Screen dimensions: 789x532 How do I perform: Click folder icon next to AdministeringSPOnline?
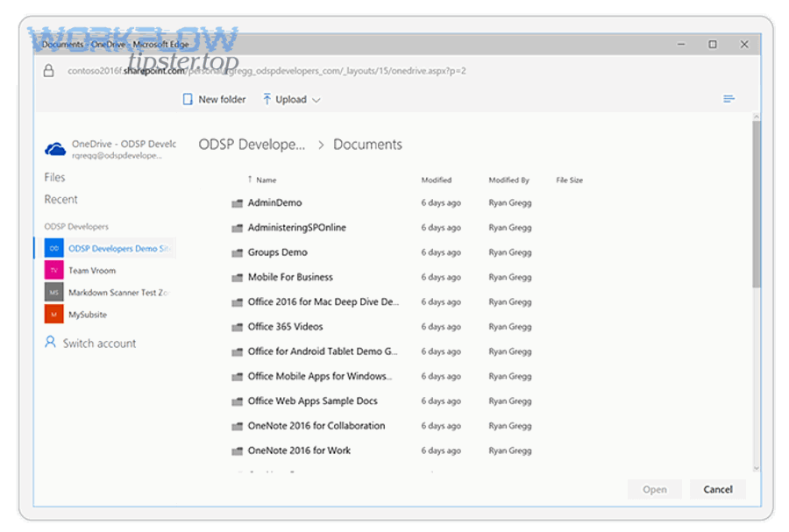coord(237,228)
